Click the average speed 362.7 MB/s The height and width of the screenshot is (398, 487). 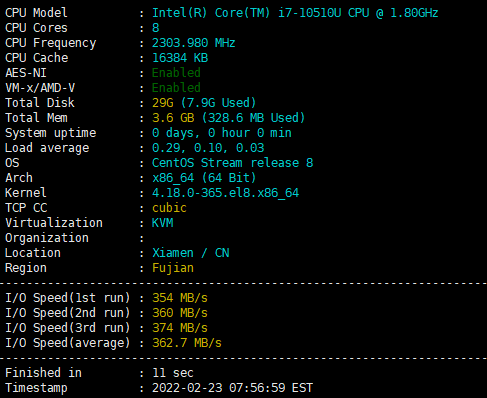tap(187, 343)
